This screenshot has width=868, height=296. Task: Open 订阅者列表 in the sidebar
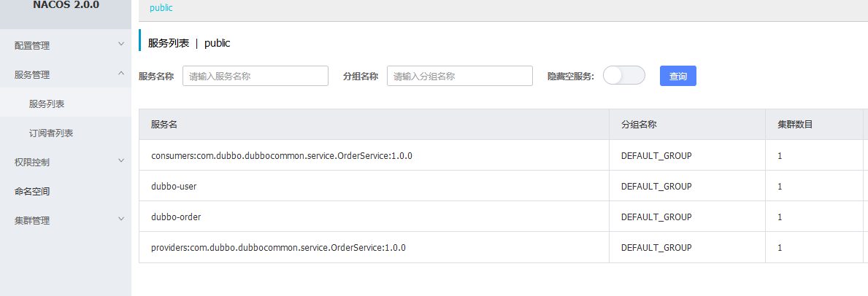point(66,133)
